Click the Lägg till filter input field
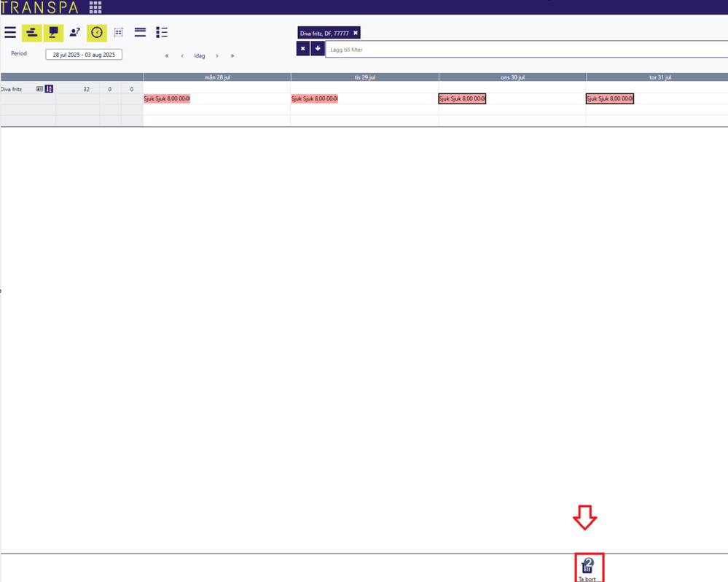 point(526,50)
